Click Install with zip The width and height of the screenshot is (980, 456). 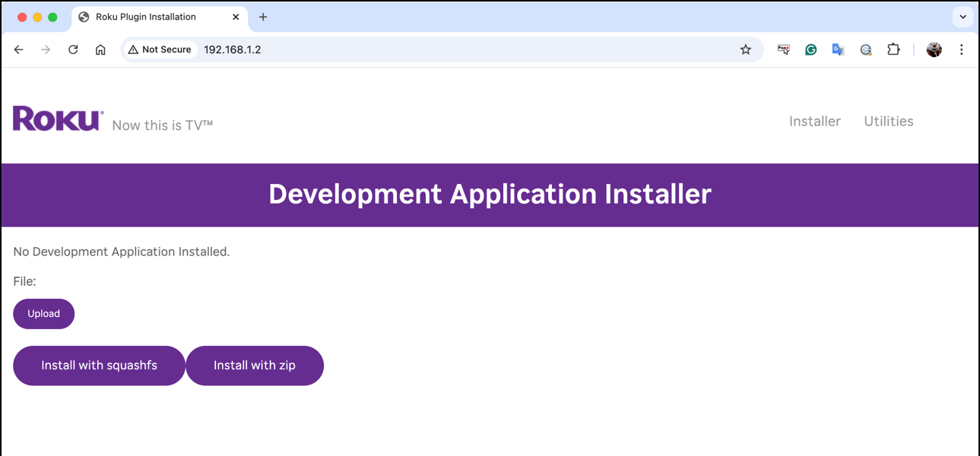(255, 366)
